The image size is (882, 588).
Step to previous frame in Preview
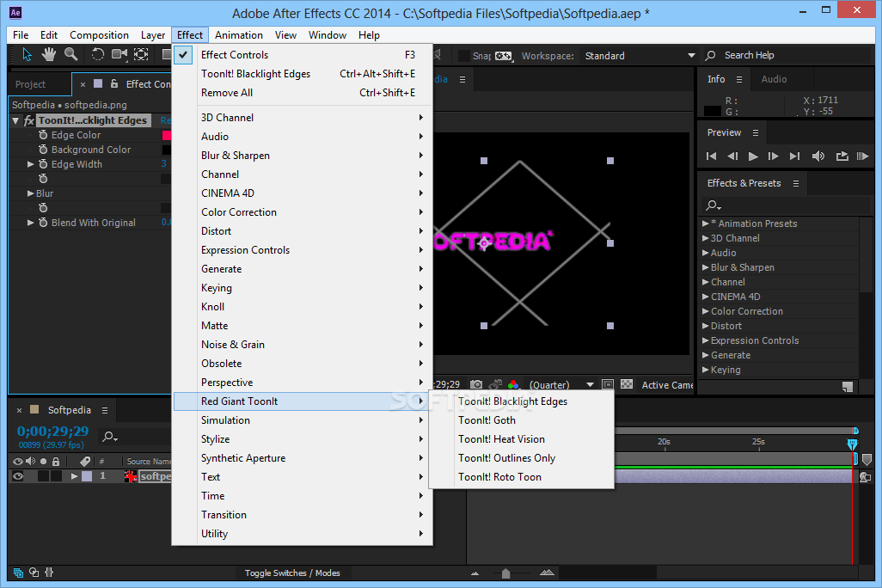(x=732, y=156)
